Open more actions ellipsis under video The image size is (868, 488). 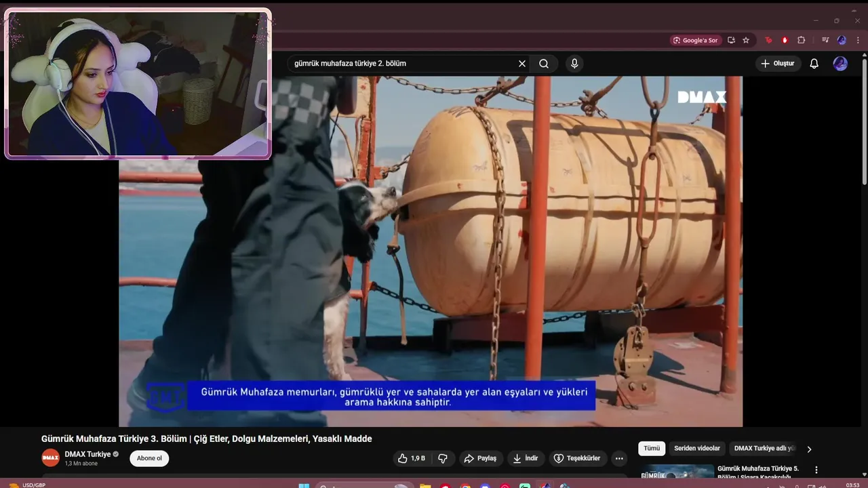[x=619, y=458]
